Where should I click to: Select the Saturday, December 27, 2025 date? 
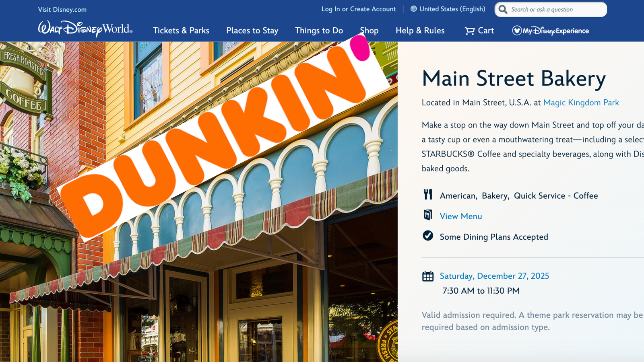pyautogui.click(x=494, y=276)
